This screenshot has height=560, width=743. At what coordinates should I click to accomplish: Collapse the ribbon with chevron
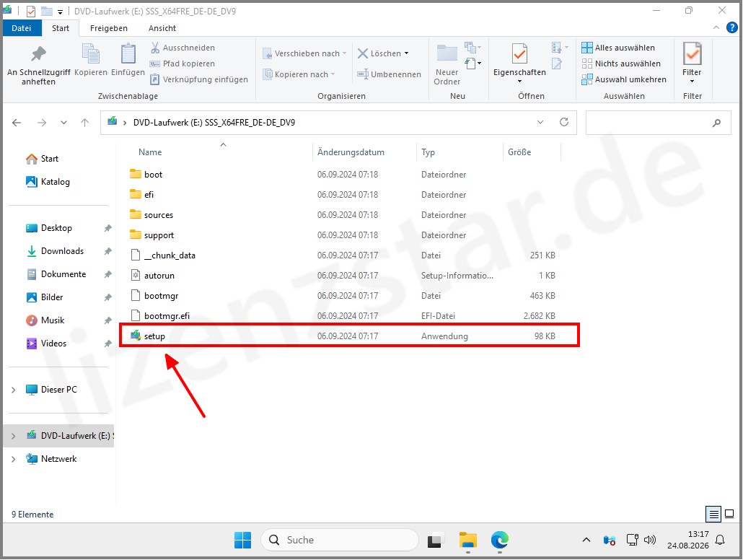(716, 28)
